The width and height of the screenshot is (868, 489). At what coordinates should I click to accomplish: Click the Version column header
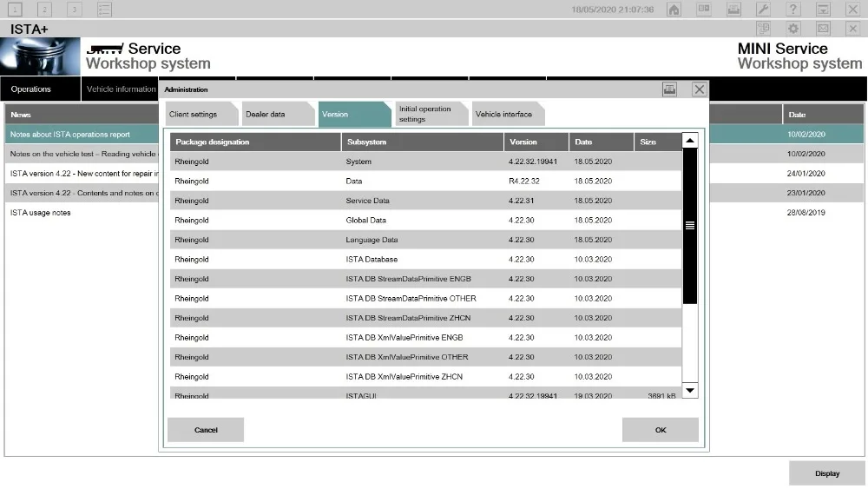coord(536,142)
